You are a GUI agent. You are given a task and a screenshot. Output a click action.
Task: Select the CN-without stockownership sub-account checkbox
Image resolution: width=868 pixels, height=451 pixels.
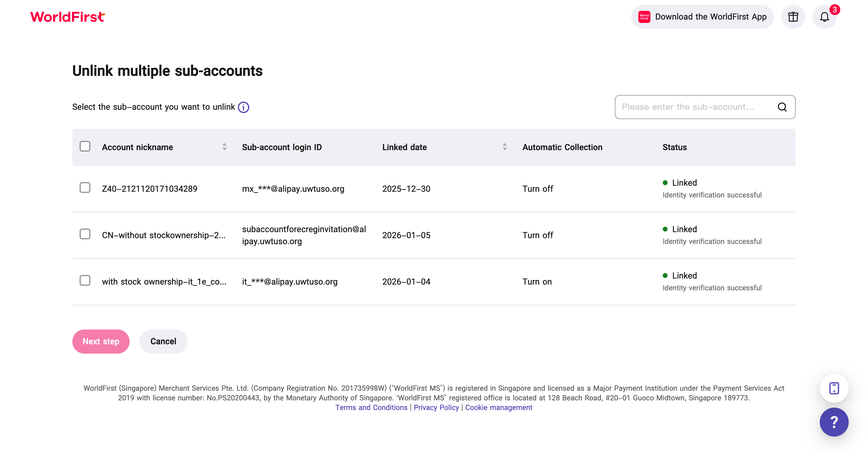(x=85, y=234)
